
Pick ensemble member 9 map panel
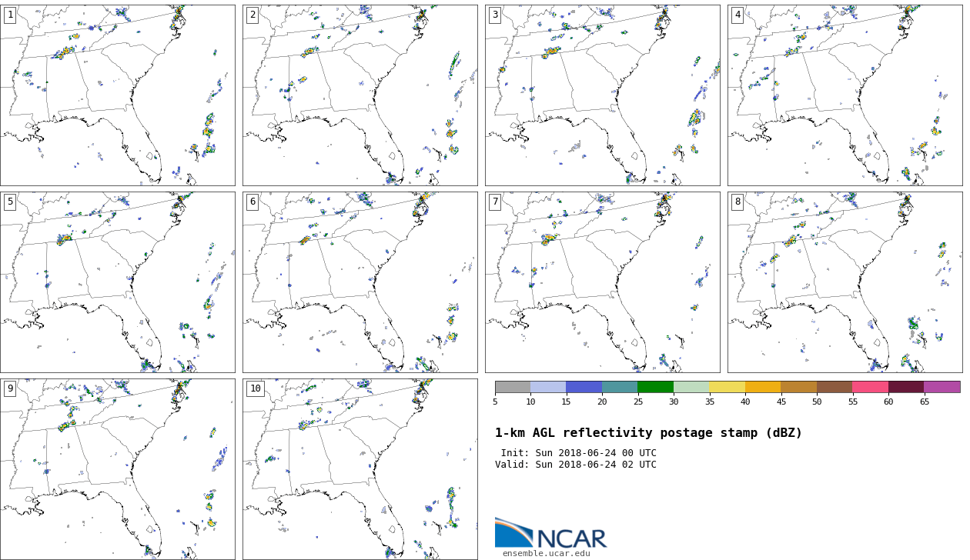tap(117, 468)
